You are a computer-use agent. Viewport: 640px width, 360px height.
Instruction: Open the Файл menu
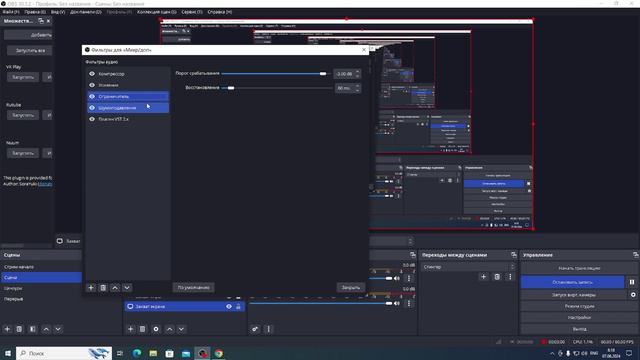click(x=11, y=12)
